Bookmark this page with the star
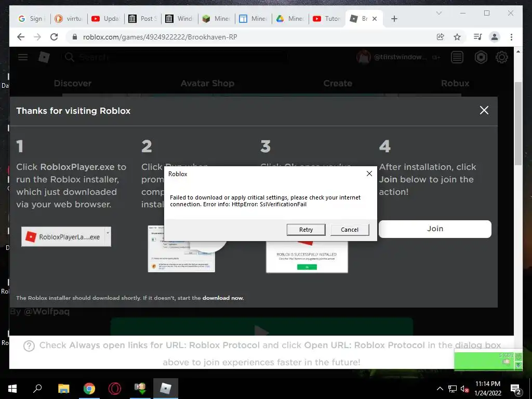Screen dimensions: 532x399 coord(457,37)
